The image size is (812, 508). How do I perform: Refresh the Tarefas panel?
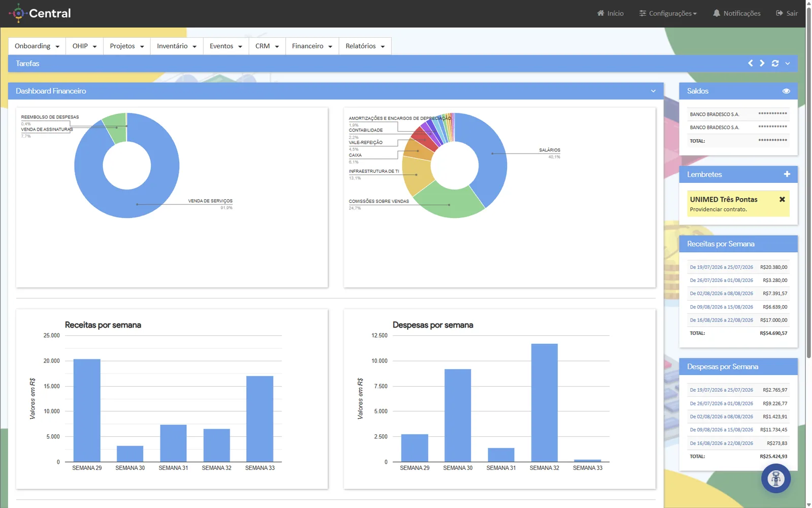click(x=775, y=63)
